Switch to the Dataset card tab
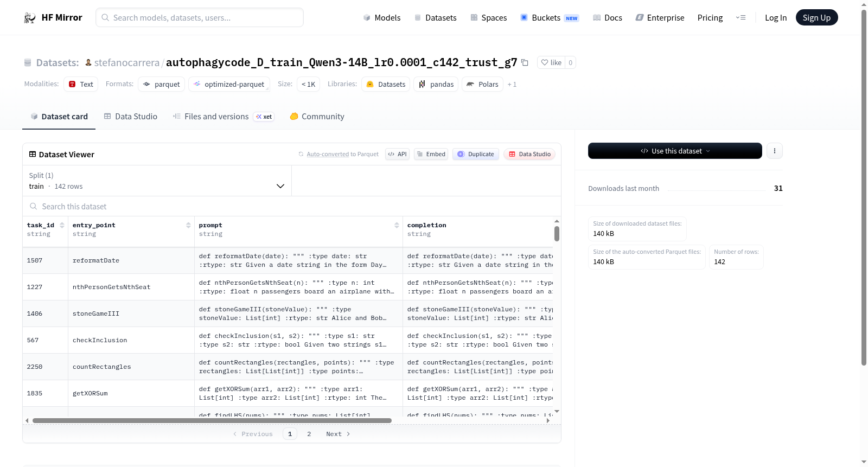868x467 pixels. point(59,117)
